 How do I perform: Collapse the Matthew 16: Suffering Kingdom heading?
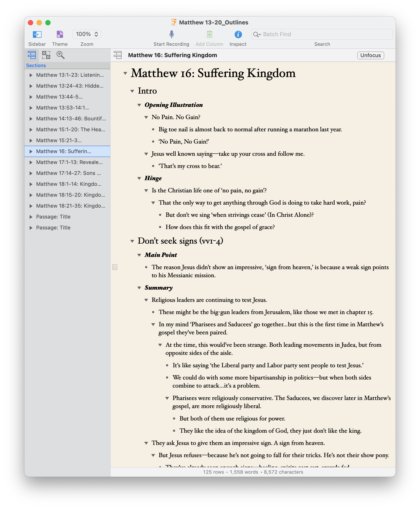tap(125, 73)
